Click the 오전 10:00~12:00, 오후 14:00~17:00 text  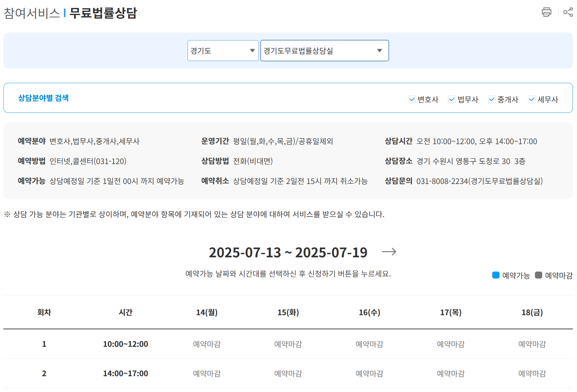[477, 141]
